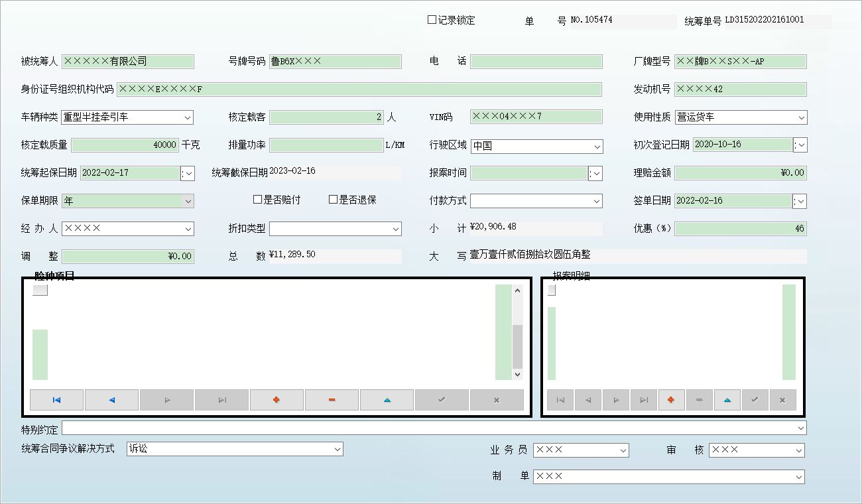The image size is (862, 504).
Task: Delete row with 险种项目 minus button
Action: pos(332,400)
